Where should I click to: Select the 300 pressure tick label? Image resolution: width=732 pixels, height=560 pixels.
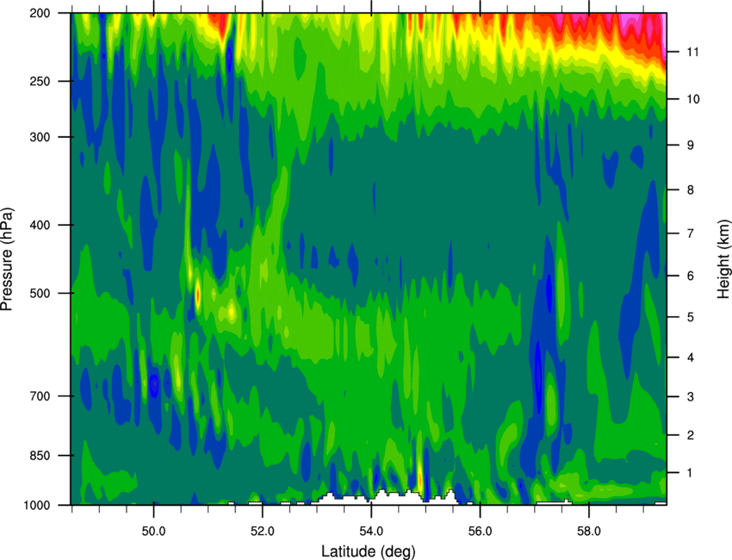click(40, 137)
